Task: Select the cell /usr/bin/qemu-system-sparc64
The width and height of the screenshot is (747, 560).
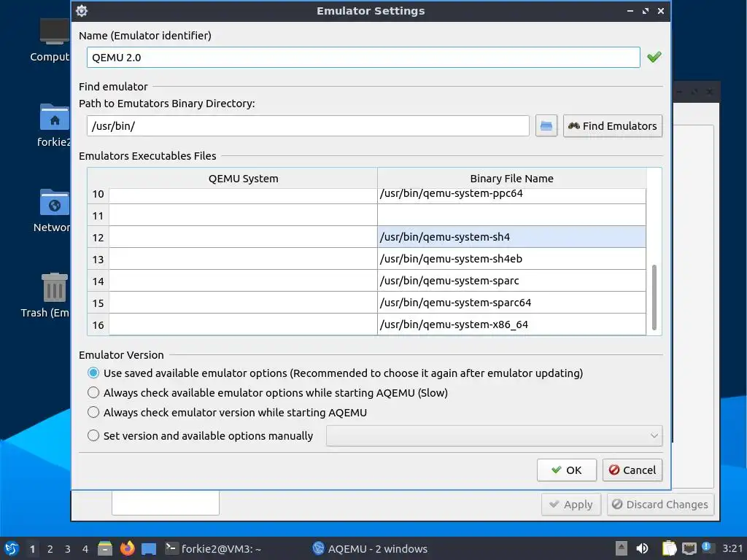Action: click(511, 303)
